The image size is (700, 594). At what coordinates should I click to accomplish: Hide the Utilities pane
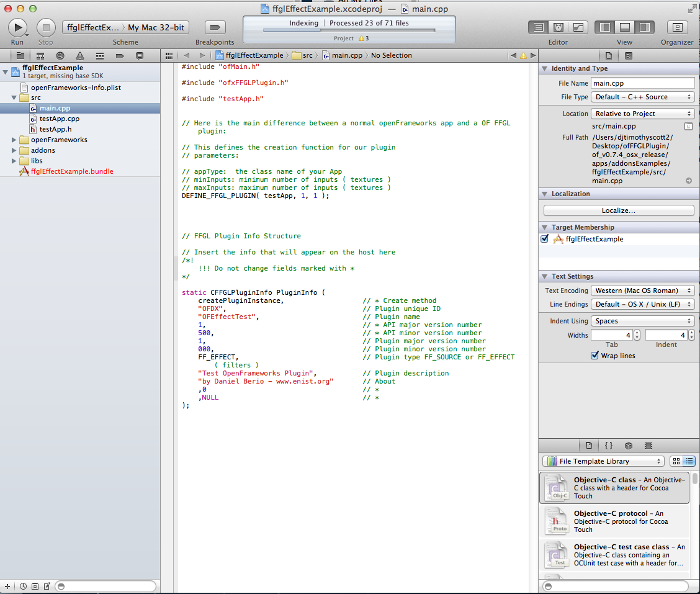(x=645, y=27)
